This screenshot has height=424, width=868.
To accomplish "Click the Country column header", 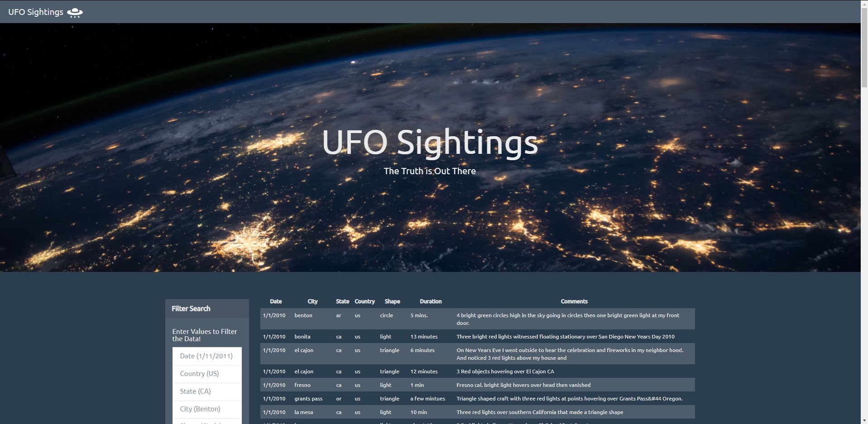I will 364,301.
